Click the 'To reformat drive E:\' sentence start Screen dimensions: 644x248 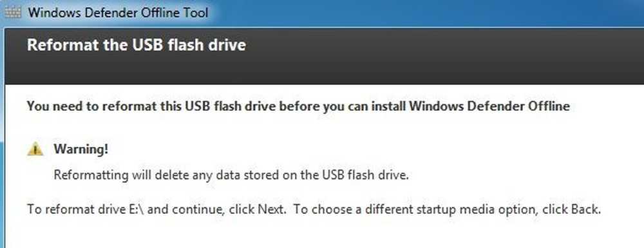pyautogui.click(x=86, y=209)
